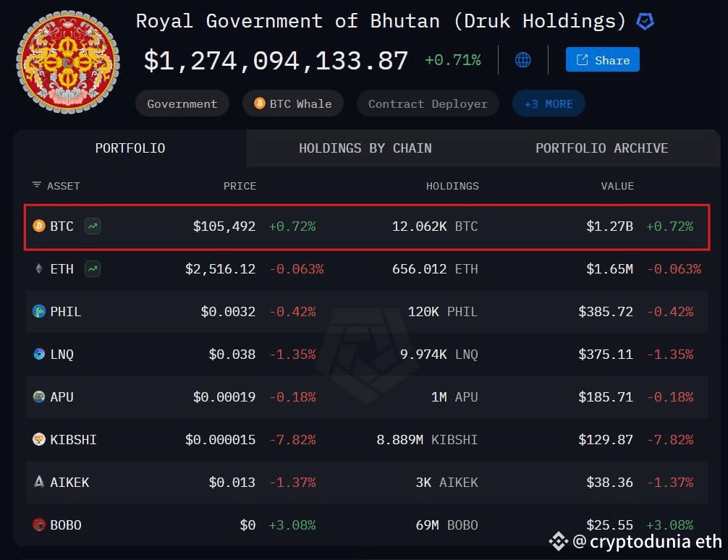Click the LNQ token icon

click(39, 355)
